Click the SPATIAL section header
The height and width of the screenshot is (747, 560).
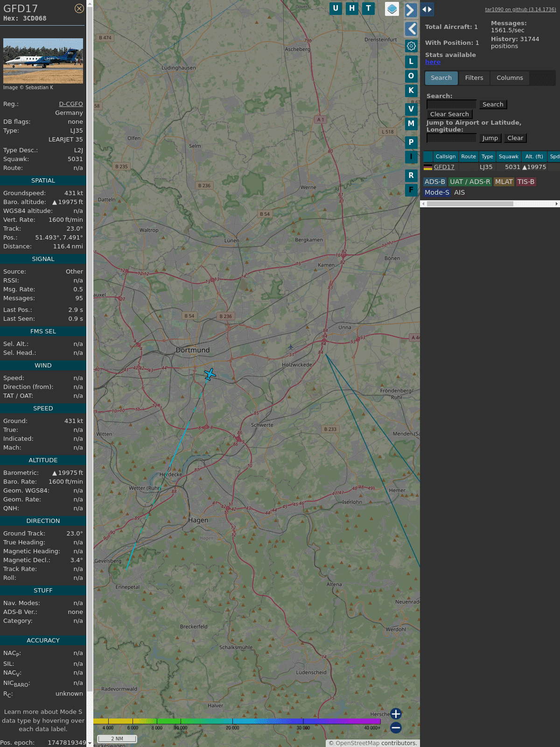43,181
